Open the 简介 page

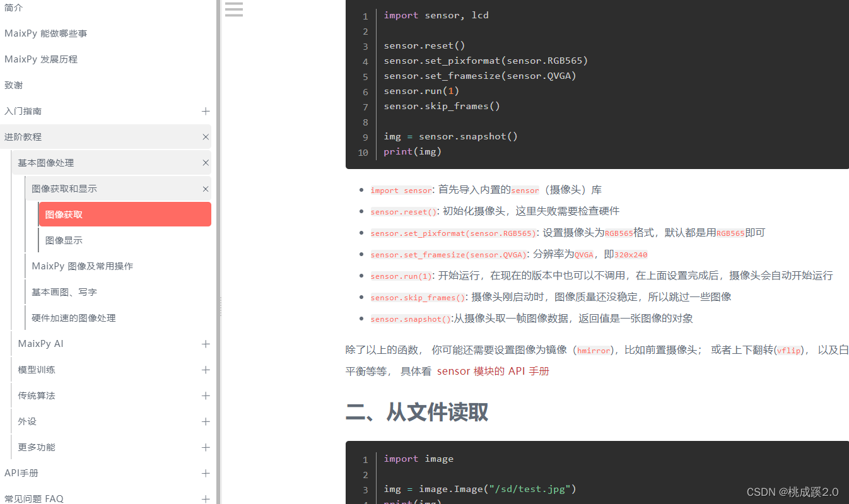point(14,8)
